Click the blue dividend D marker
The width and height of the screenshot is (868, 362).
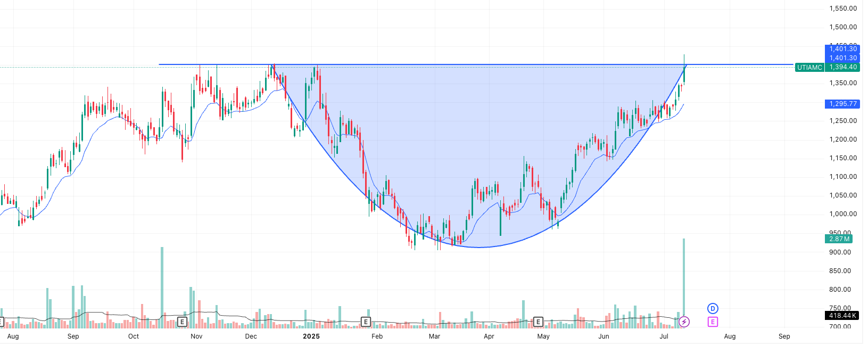coord(713,308)
